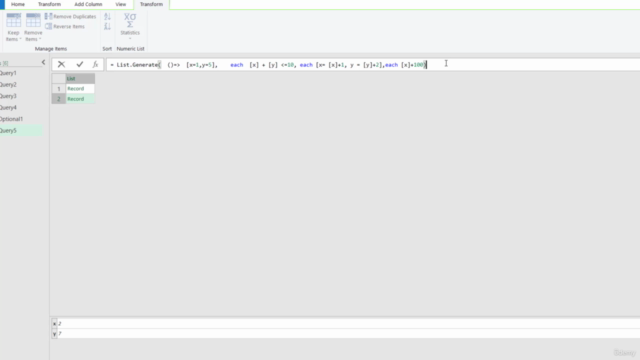Open the Home ribbon tab

coord(18,4)
